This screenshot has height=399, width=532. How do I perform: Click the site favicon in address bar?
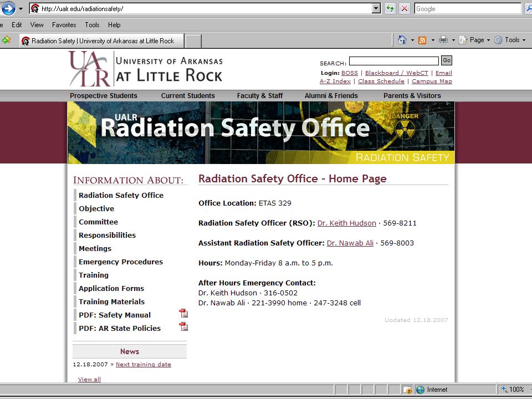[x=35, y=8]
